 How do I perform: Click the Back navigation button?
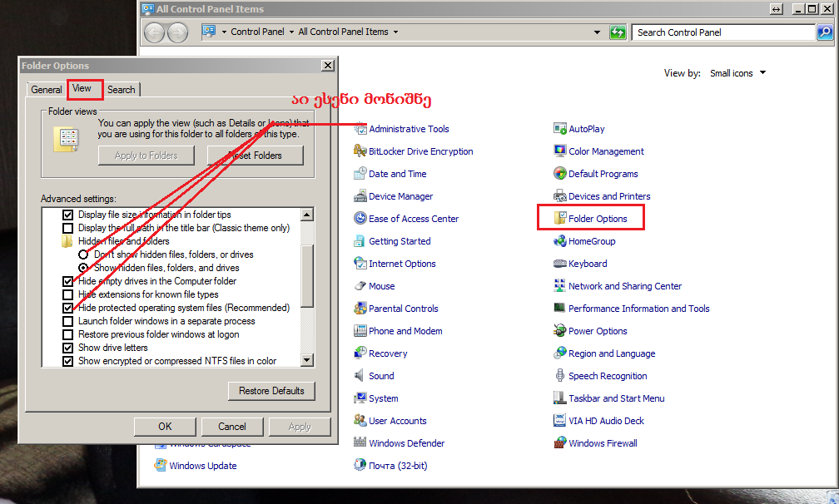pyautogui.click(x=154, y=32)
